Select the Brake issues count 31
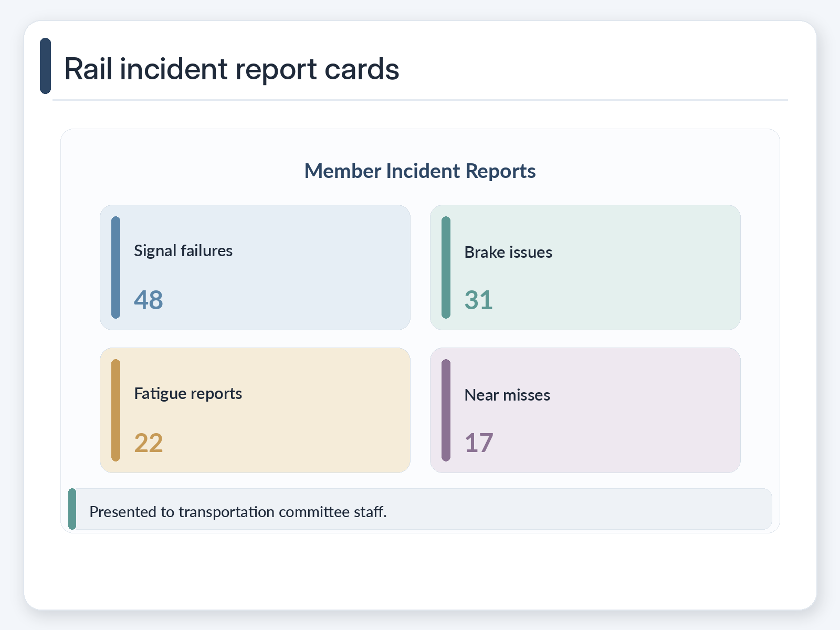Image resolution: width=840 pixels, height=630 pixels. coord(479,300)
